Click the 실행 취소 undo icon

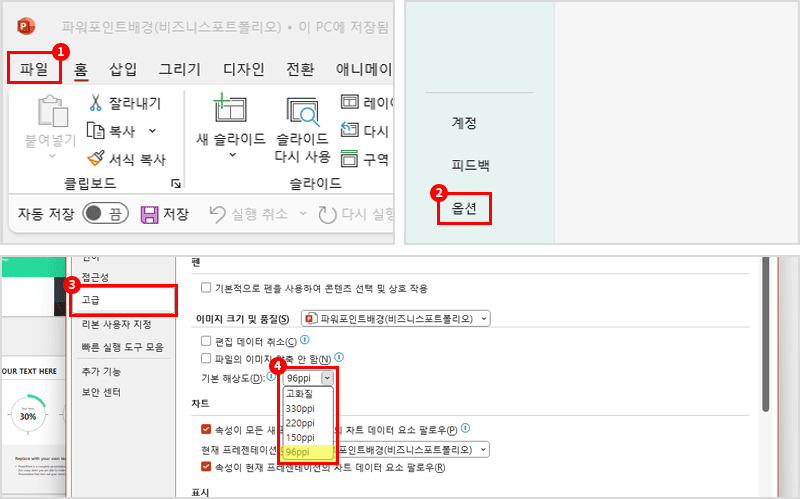point(217,214)
